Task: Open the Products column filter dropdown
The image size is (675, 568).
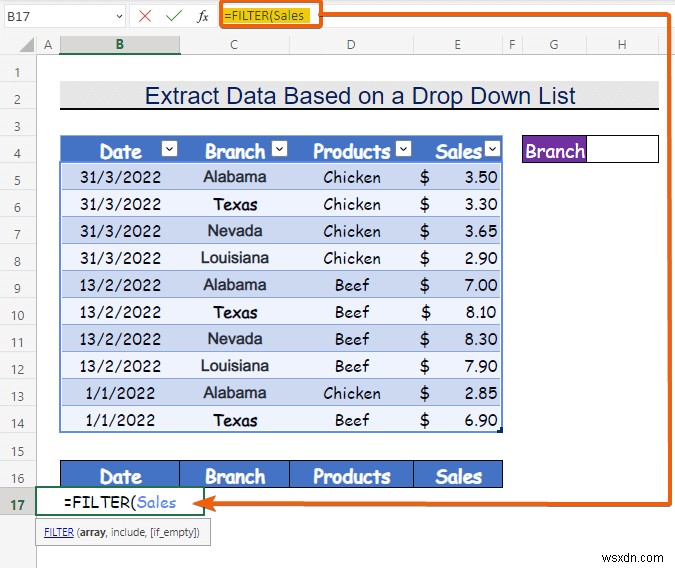Action: point(404,149)
